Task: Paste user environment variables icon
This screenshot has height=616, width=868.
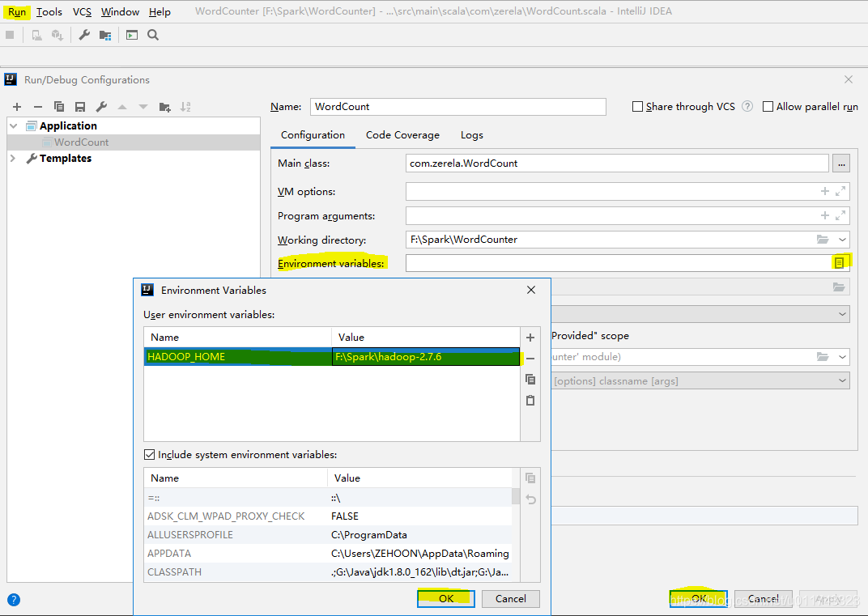Action: coord(530,401)
